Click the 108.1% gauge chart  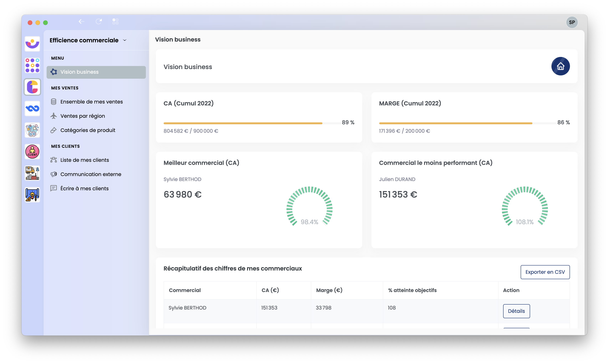525,206
